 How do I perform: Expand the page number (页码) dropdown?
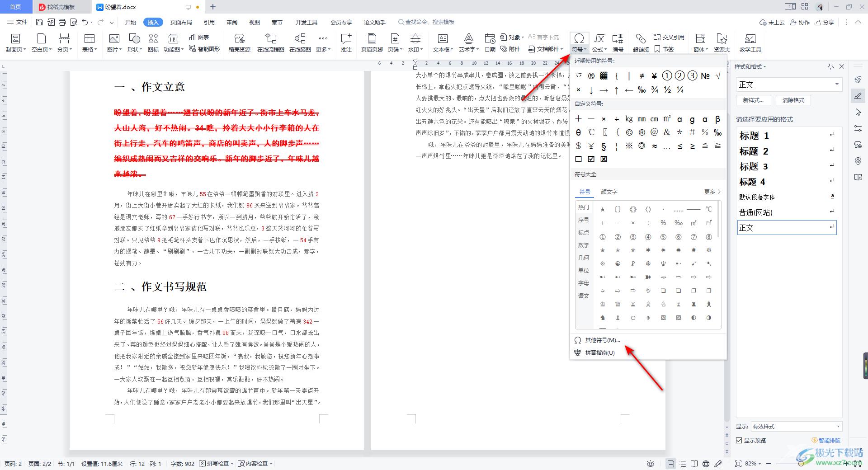tap(401, 50)
